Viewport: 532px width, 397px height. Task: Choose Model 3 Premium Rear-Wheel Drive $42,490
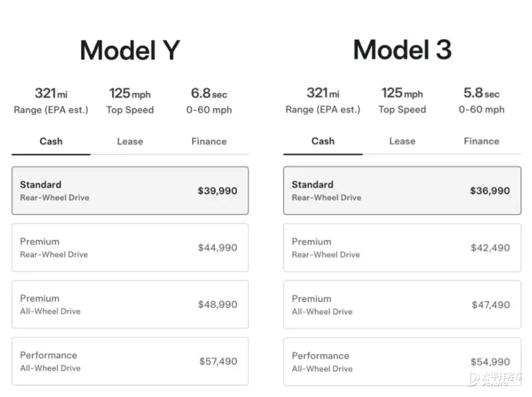pos(402,247)
